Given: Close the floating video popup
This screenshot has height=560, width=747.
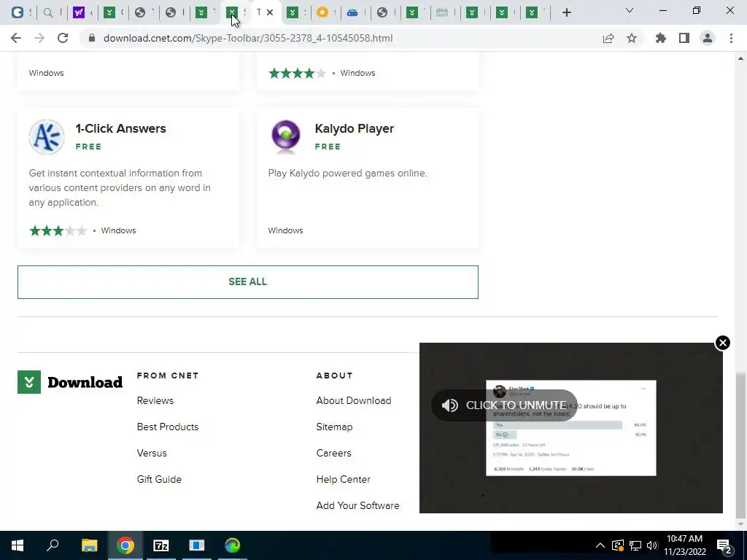Looking at the screenshot, I should coord(723,343).
